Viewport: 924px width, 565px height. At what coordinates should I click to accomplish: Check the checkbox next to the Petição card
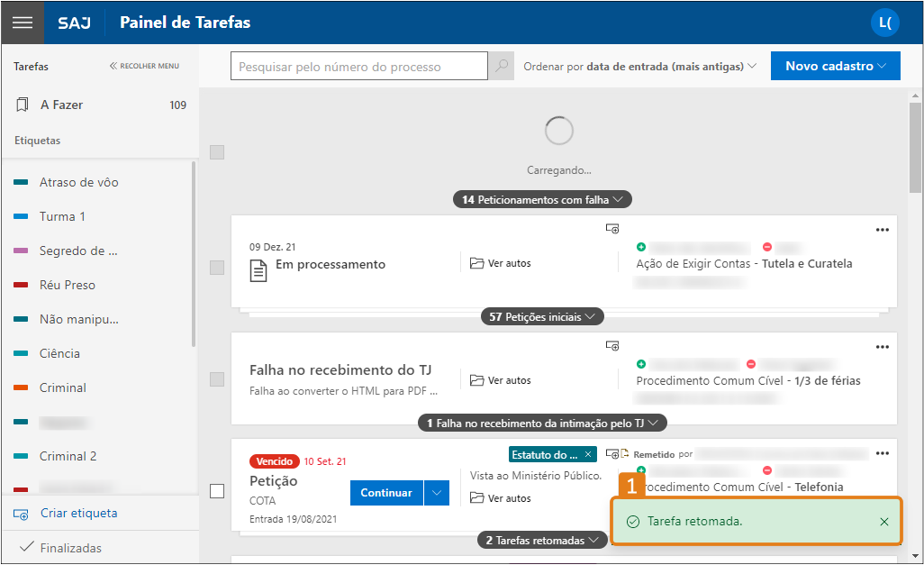[216, 492]
